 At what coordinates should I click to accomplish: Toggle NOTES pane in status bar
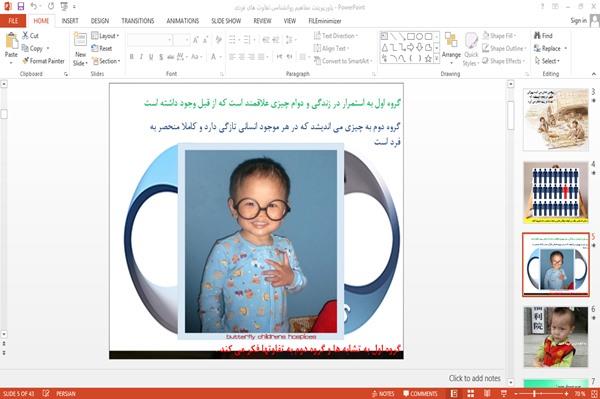click(383, 394)
